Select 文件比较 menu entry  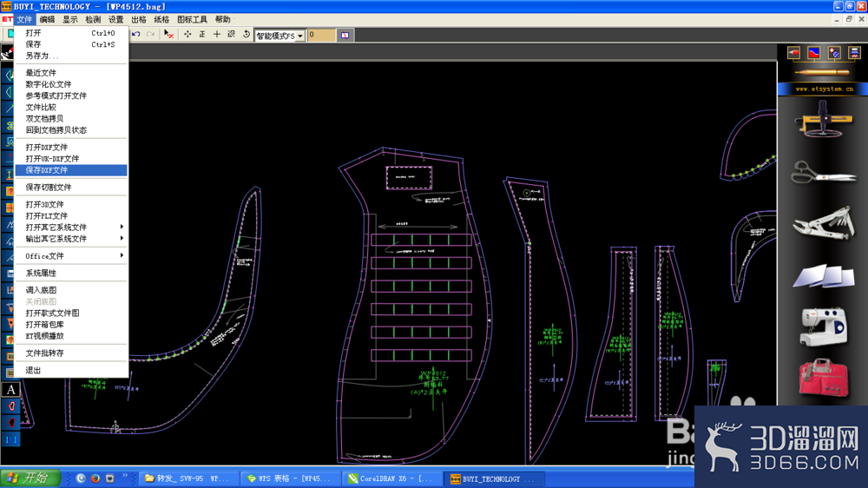(x=71, y=108)
